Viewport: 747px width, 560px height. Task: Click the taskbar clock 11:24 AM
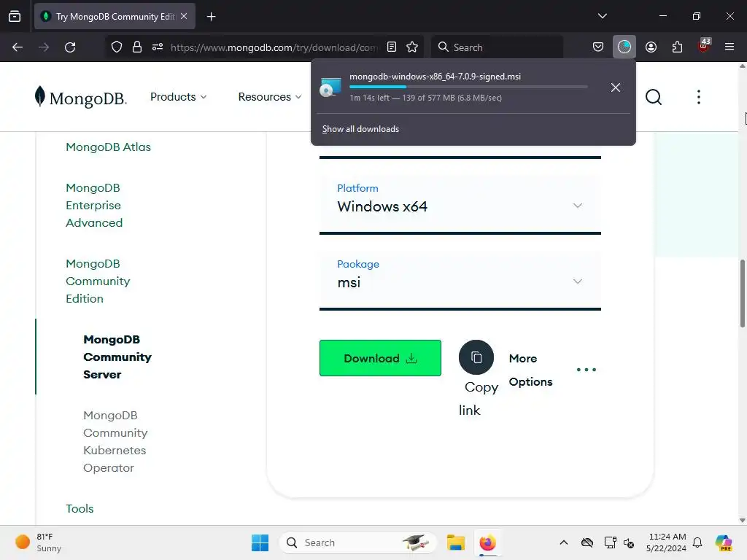click(667, 542)
